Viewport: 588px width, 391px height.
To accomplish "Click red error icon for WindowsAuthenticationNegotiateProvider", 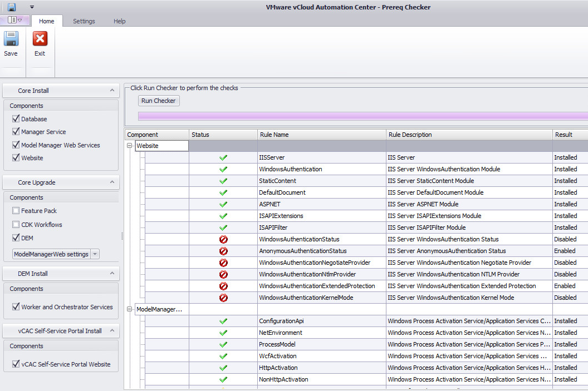I will click(x=223, y=263).
